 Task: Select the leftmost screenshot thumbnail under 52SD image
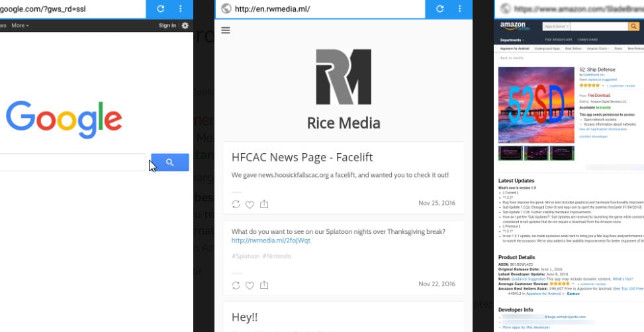(x=510, y=153)
